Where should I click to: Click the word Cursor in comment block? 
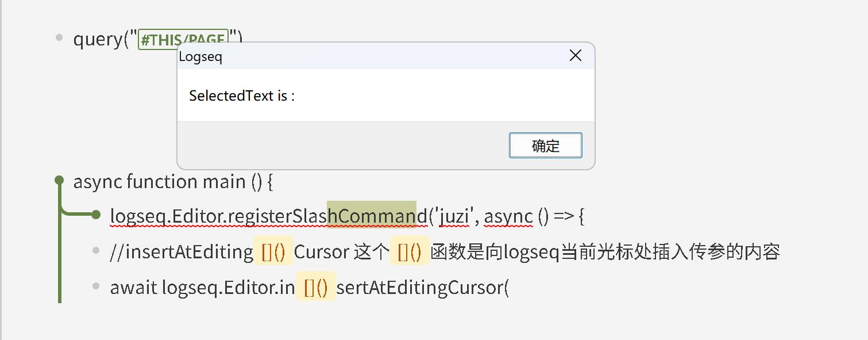[x=322, y=252]
